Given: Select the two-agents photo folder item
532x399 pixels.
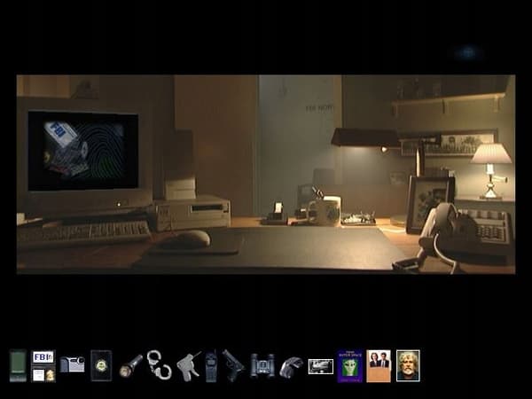Looking at the screenshot, I should point(379,366).
